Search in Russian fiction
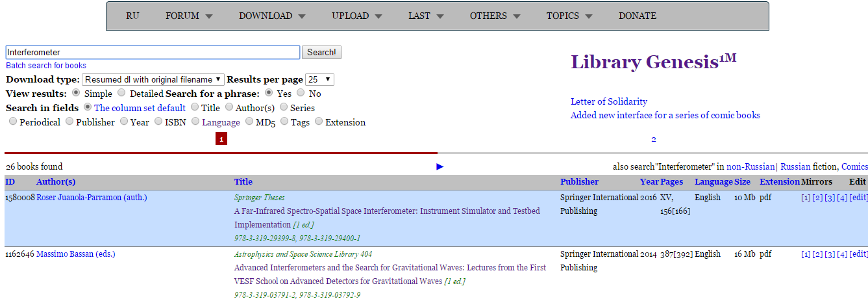868x299 pixels. (x=796, y=167)
